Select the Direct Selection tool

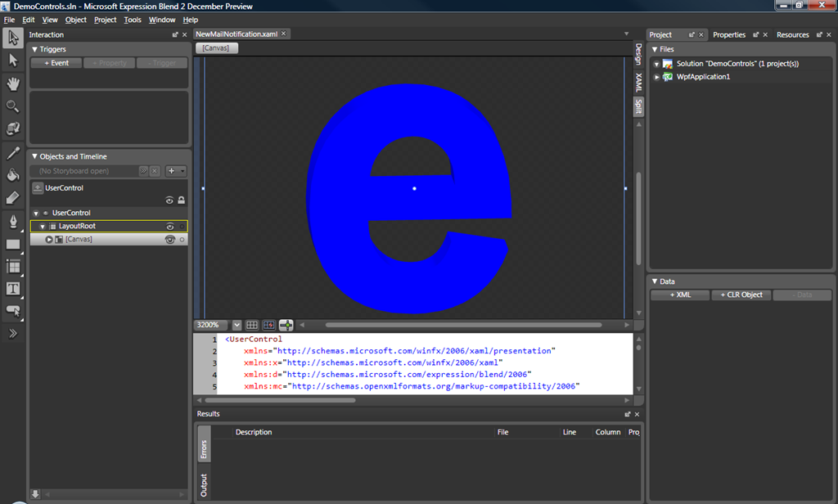click(13, 61)
